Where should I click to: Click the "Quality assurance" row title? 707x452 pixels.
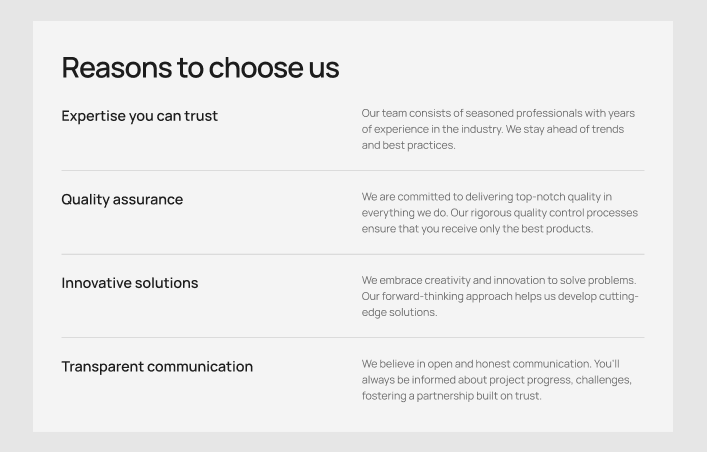point(122,199)
